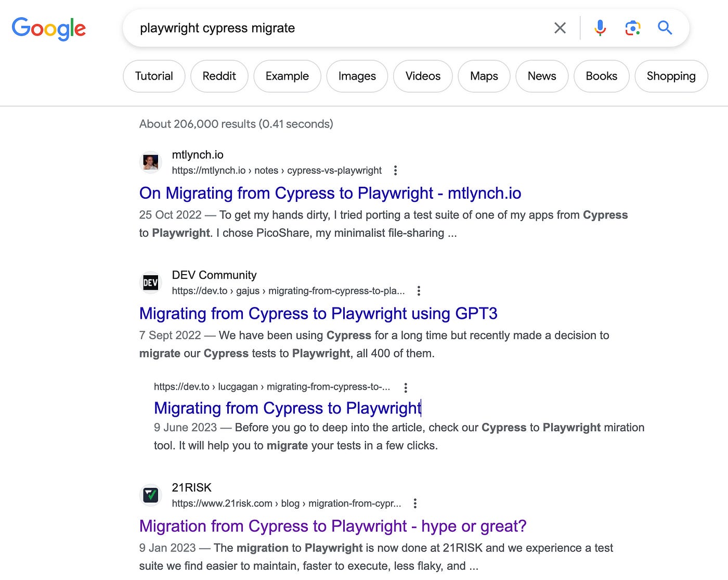
Task: Open the 21RISK site favicon
Action: [x=151, y=495]
